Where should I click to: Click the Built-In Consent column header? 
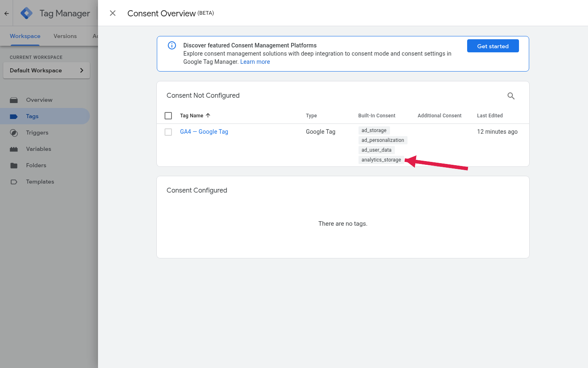pos(376,116)
